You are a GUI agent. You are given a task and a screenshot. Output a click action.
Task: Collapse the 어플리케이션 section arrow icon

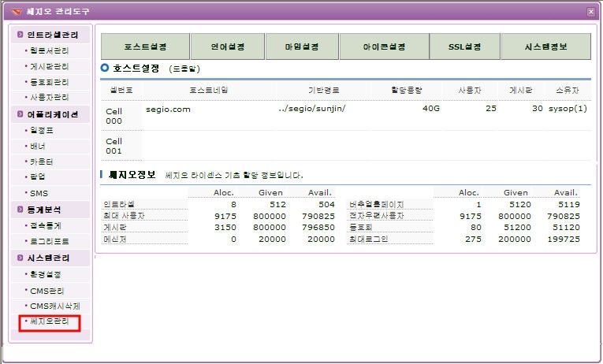click(19, 114)
